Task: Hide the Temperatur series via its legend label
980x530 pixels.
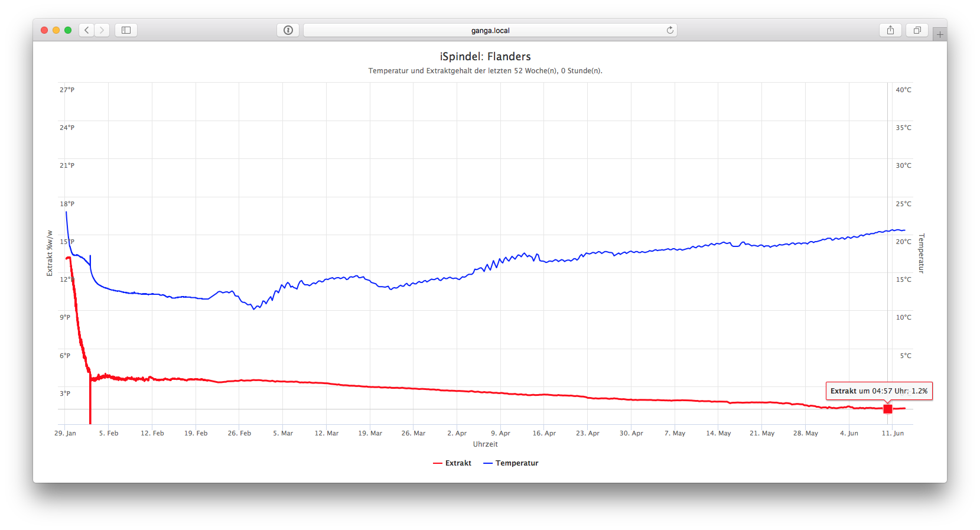Action: (x=517, y=463)
